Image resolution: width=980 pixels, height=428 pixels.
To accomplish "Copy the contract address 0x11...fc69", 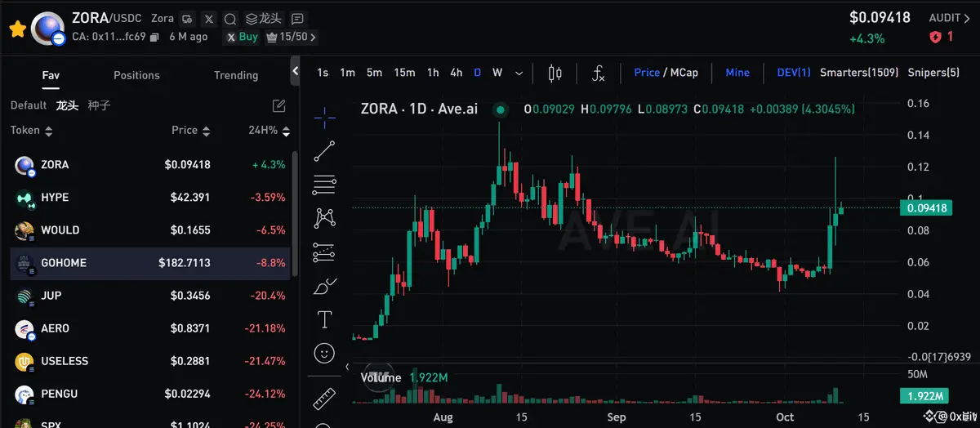I will coord(156,37).
